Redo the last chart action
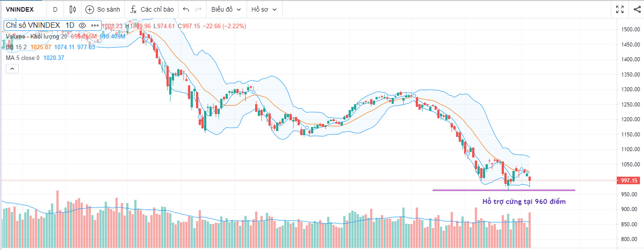This screenshot has width=644, height=250. [199, 9]
